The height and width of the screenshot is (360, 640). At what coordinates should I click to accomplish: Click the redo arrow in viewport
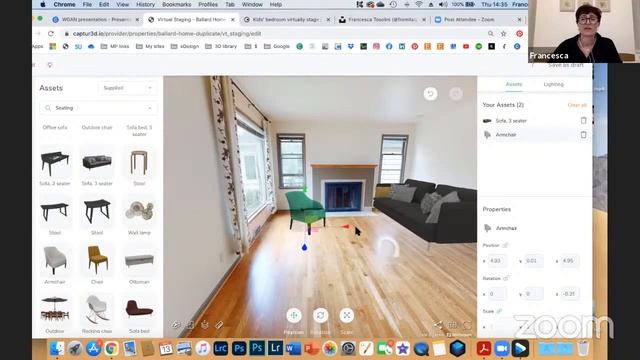pyautogui.click(x=456, y=94)
